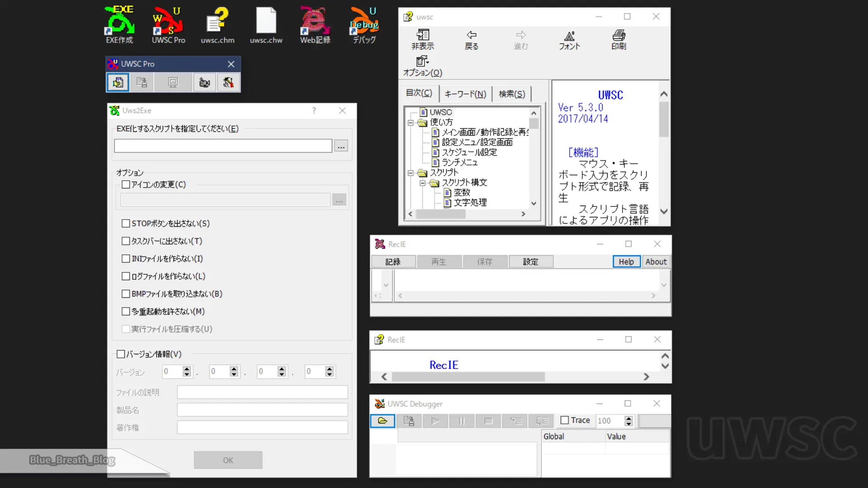Open the uwsc.chw file icon
Image resolution: width=868 pixels, height=488 pixels.
pyautogui.click(x=266, y=25)
